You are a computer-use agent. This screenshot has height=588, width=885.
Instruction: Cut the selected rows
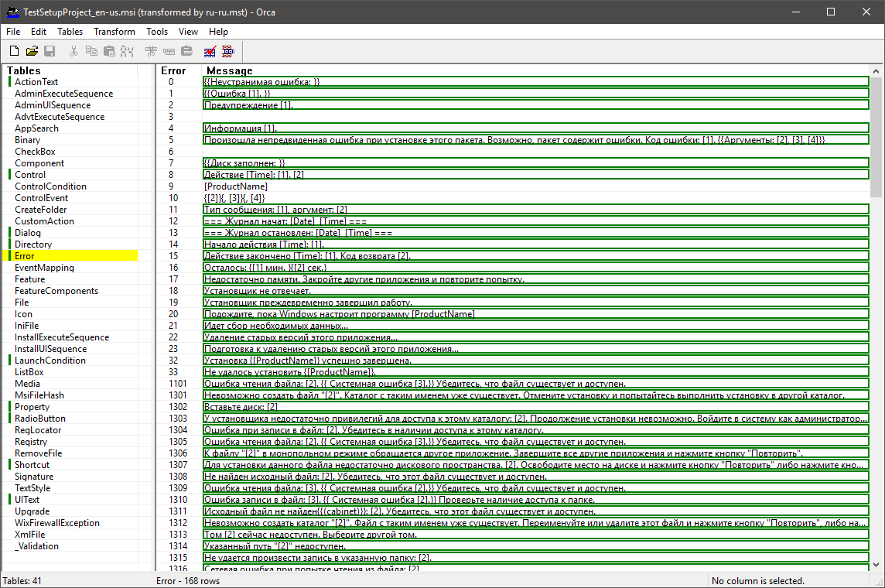click(x=74, y=51)
